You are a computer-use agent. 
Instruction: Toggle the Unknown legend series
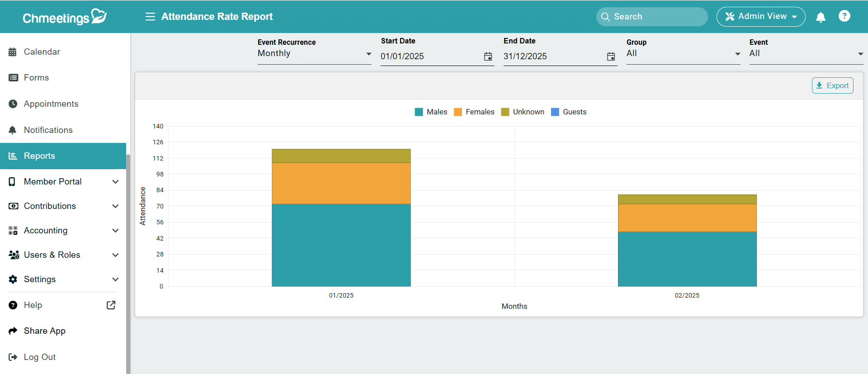point(523,112)
